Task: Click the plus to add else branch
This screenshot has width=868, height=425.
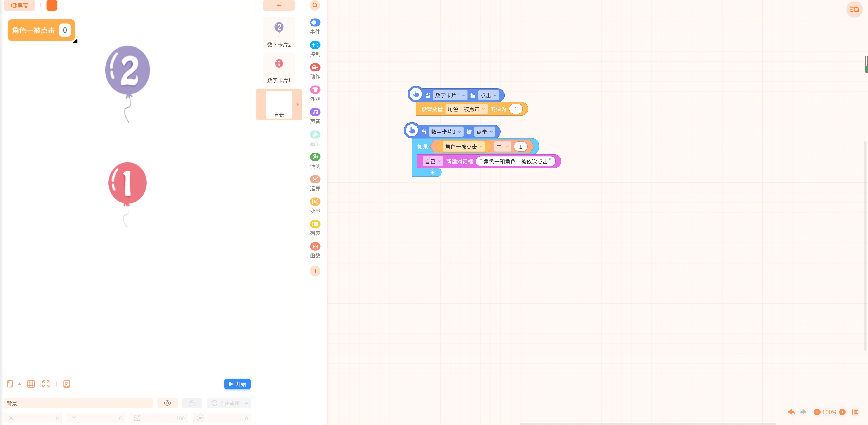Action: 433,172
